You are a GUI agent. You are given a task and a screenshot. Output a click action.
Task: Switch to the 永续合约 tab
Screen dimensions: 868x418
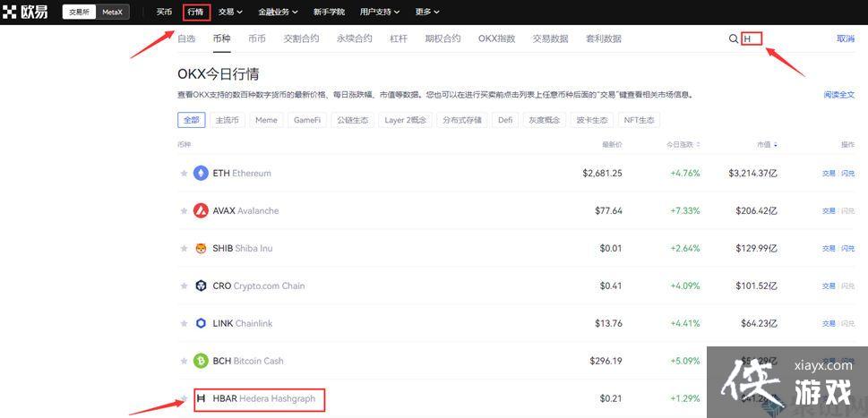[x=354, y=38]
